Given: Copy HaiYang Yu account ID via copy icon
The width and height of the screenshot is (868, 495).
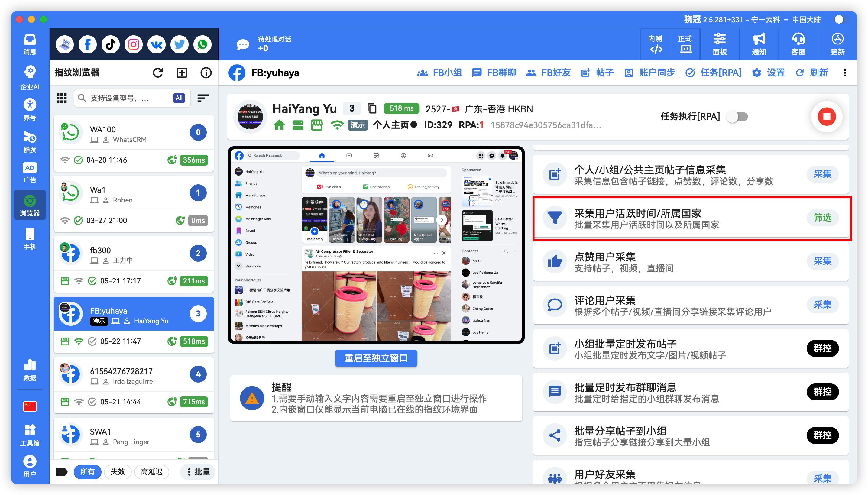Looking at the screenshot, I should (x=372, y=108).
